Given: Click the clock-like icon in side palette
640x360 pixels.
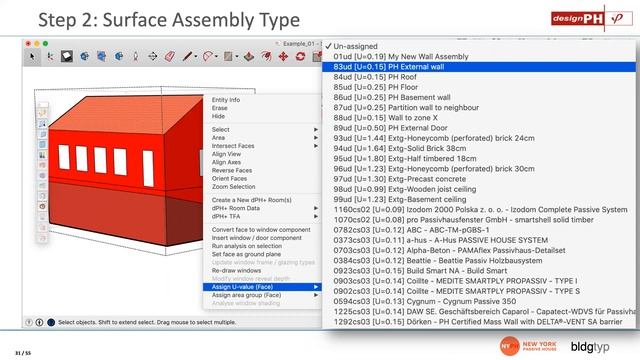Looking at the screenshot, I should click(x=42, y=207).
